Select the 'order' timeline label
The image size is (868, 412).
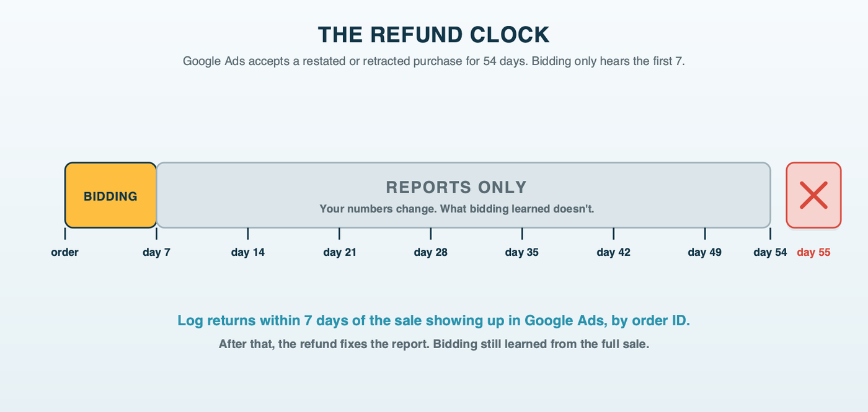tap(64, 252)
